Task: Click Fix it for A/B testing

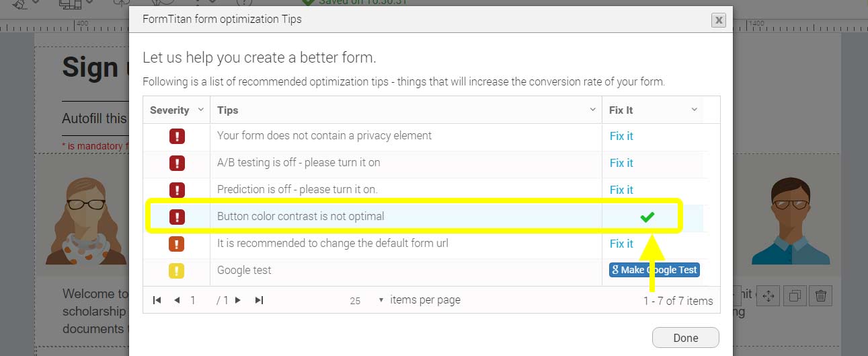Action: (x=621, y=163)
